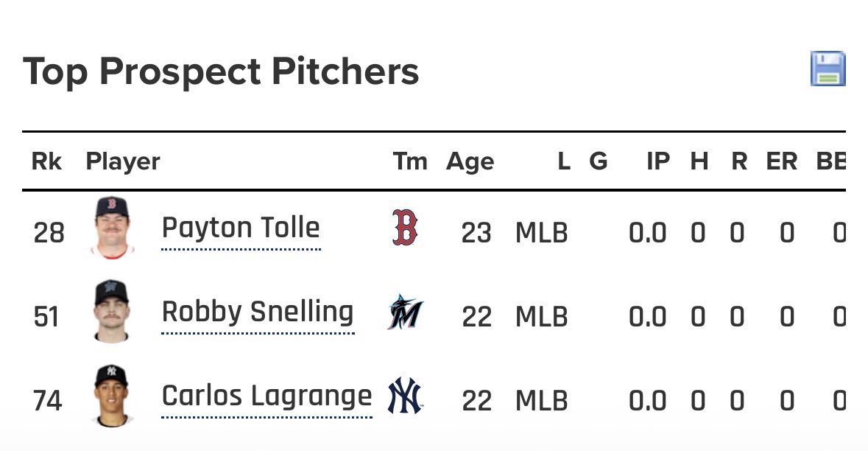This screenshot has height=451, width=868.
Task: Sort table by the Tm column header
Action: tap(409, 161)
